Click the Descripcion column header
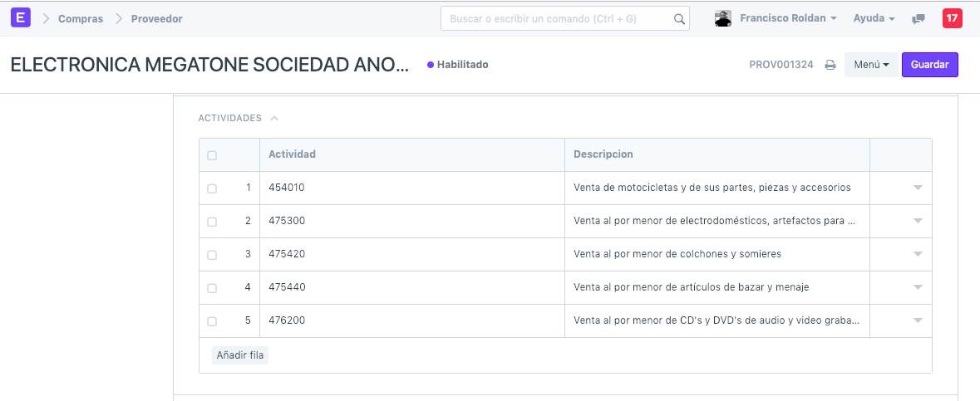 coord(717,155)
